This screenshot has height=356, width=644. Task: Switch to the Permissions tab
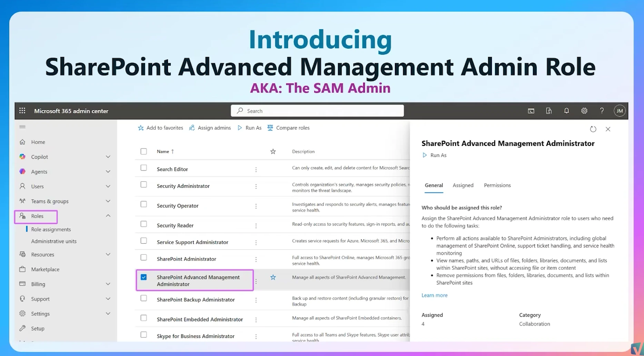497,185
